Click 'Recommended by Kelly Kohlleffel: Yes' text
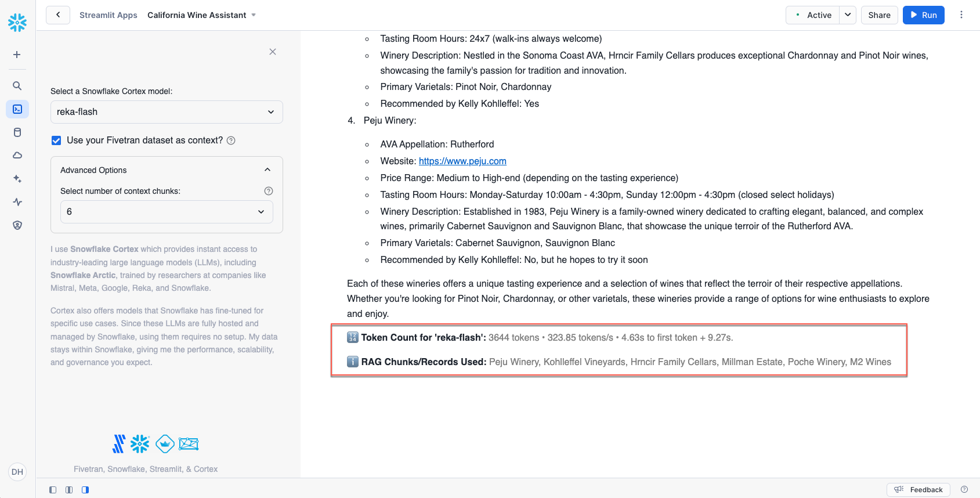Image resolution: width=980 pixels, height=498 pixels. 460,104
